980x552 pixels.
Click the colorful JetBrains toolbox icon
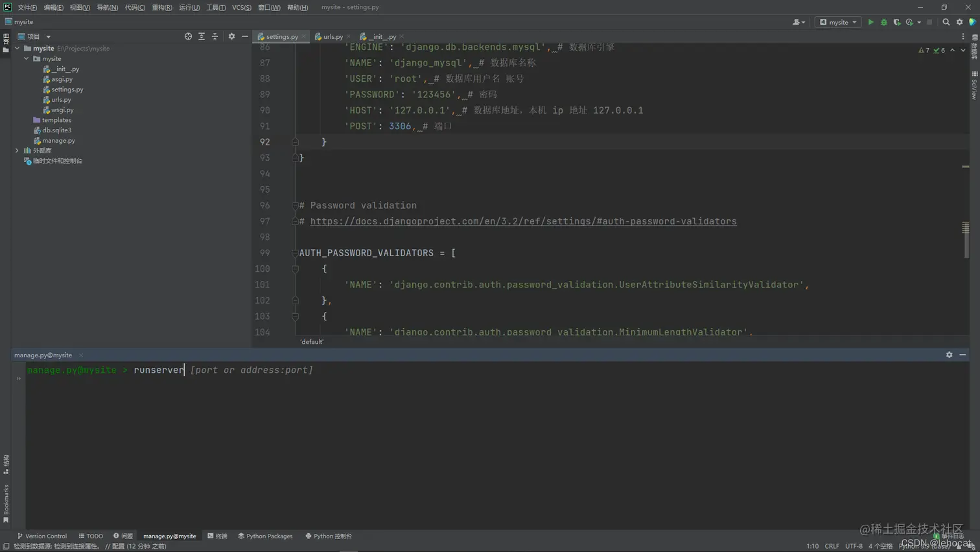(972, 22)
